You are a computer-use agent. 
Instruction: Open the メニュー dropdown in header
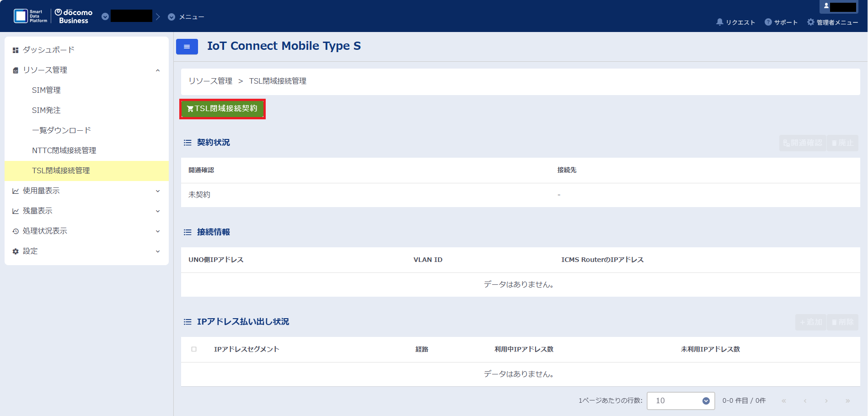tap(186, 17)
